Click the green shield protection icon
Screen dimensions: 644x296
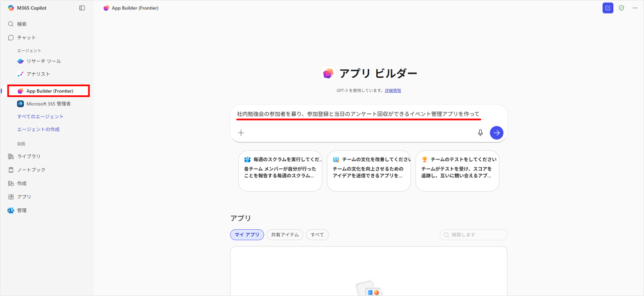[621, 8]
